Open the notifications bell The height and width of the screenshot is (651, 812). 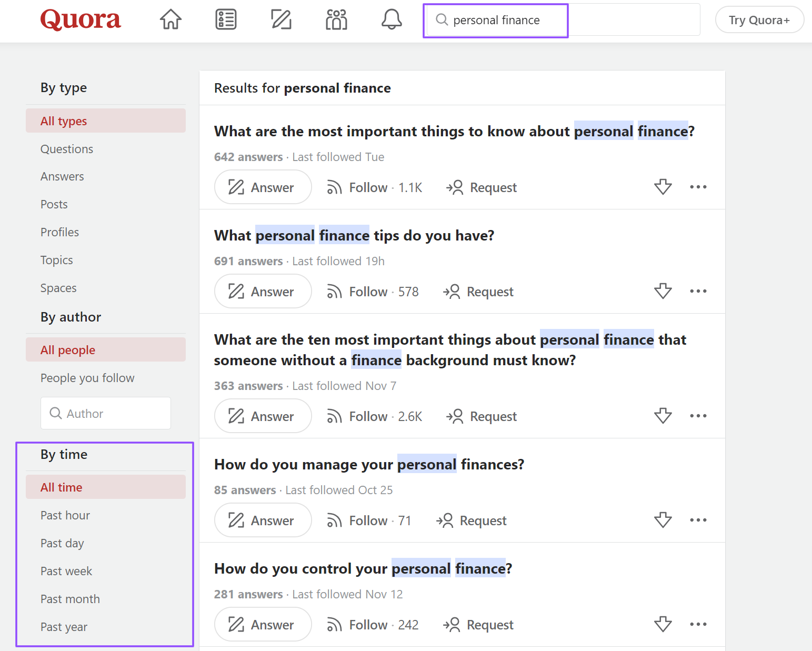click(x=392, y=19)
